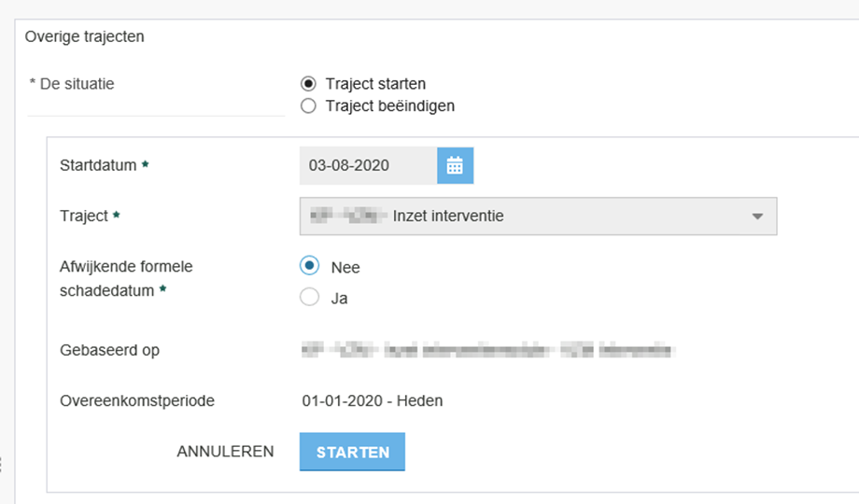The image size is (859, 504).
Task: Click the "Overige trajecten" heading
Action: (x=85, y=37)
